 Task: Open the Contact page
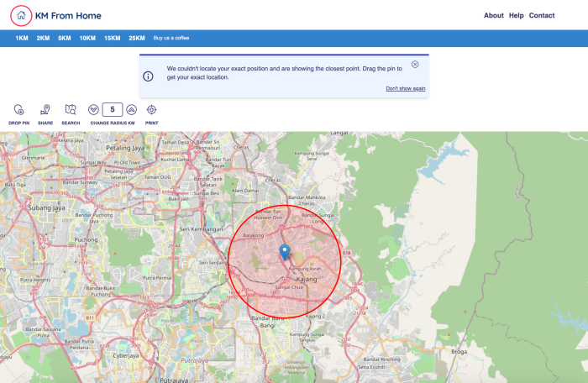coord(542,15)
